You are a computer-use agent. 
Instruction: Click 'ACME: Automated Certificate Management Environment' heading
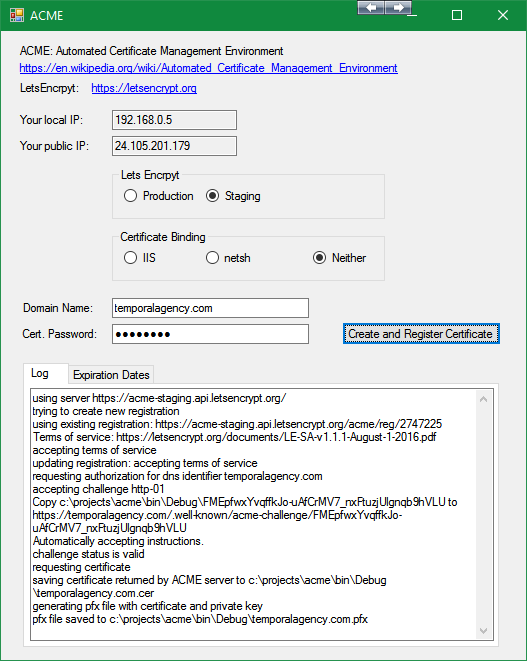pyautogui.click(x=151, y=51)
